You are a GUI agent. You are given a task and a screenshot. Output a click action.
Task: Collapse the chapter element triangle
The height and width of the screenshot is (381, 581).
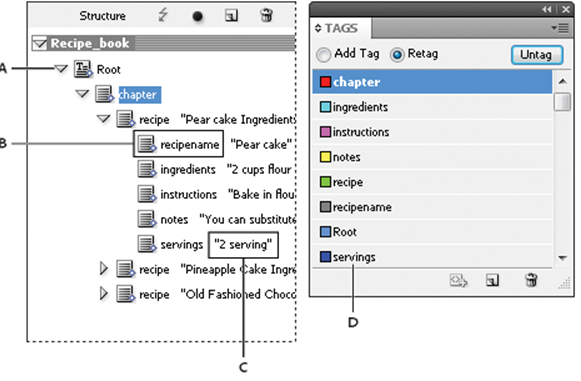coord(82,93)
